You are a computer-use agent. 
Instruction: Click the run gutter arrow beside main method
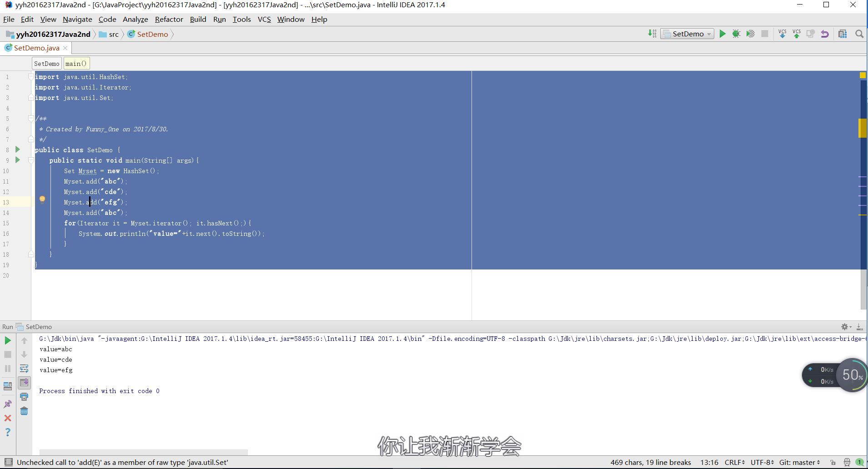18,160
